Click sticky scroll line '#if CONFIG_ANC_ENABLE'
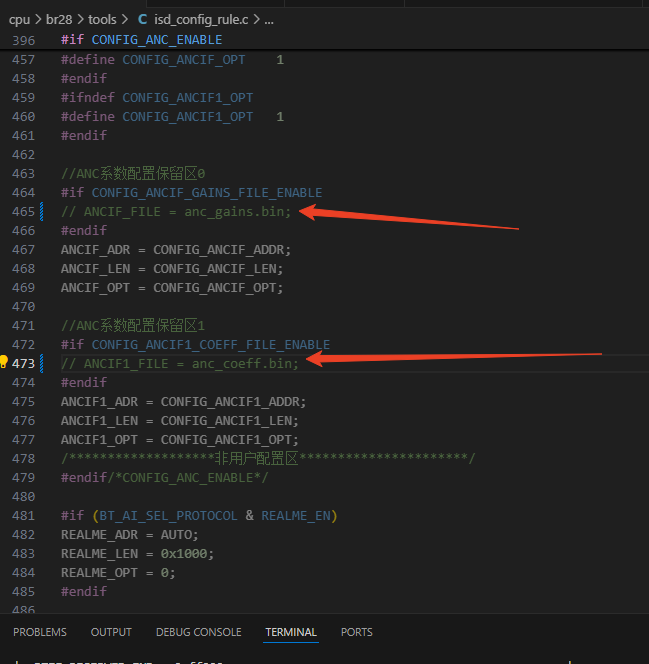The height and width of the screenshot is (664, 649). (141, 40)
